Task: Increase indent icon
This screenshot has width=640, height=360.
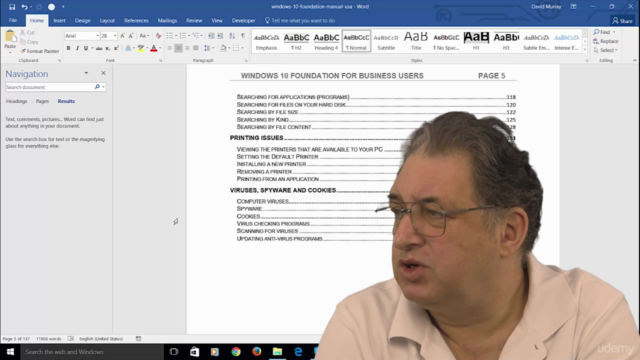Action: pyautogui.click(x=220, y=36)
